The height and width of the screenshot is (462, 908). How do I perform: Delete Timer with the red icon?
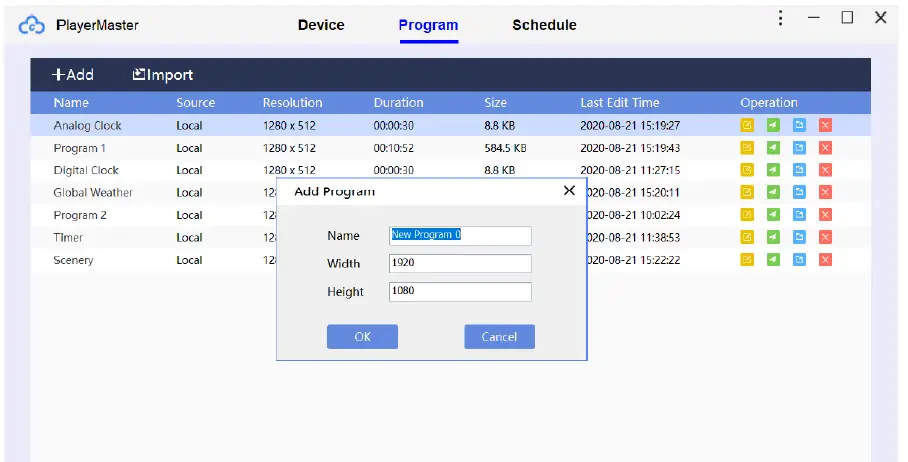(x=825, y=237)
